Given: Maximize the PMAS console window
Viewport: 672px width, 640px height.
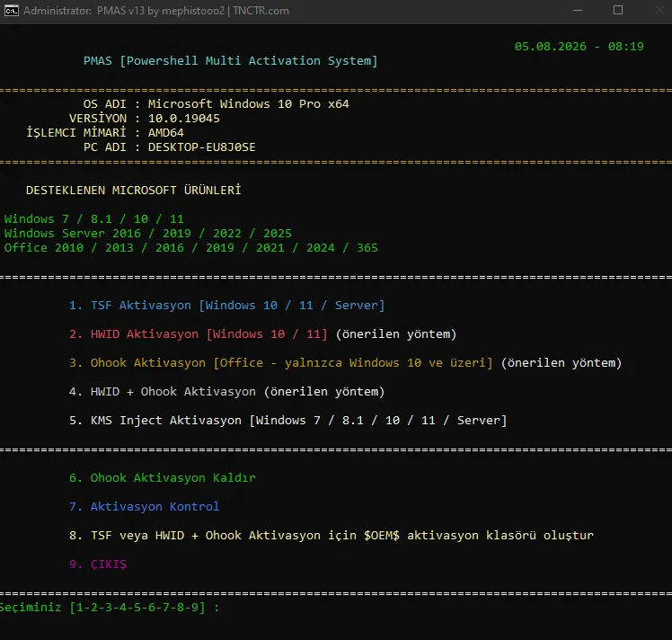Looking at the screenshot, I should (x=618, y=10).
